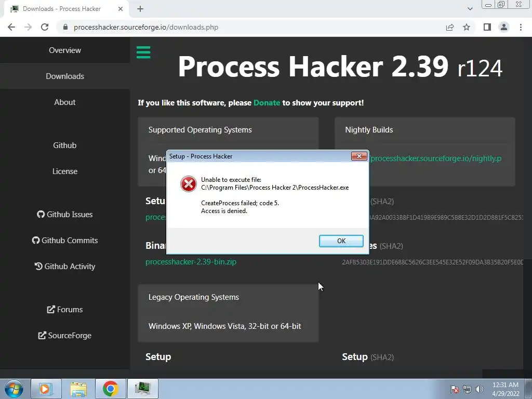532x399 pixels.
Task: Click the Legacy Operating Systems heading
Action: [194, 297]
